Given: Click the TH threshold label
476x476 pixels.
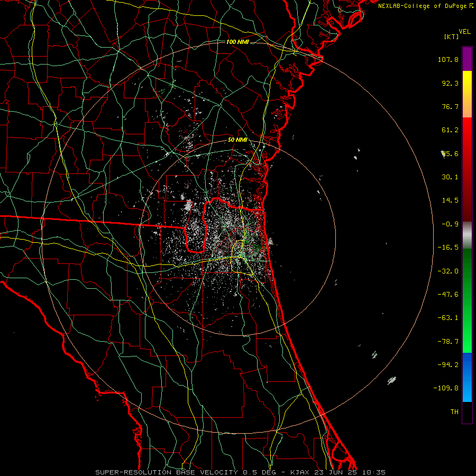Looking at the screenshot, I should (x=454, y=411).
